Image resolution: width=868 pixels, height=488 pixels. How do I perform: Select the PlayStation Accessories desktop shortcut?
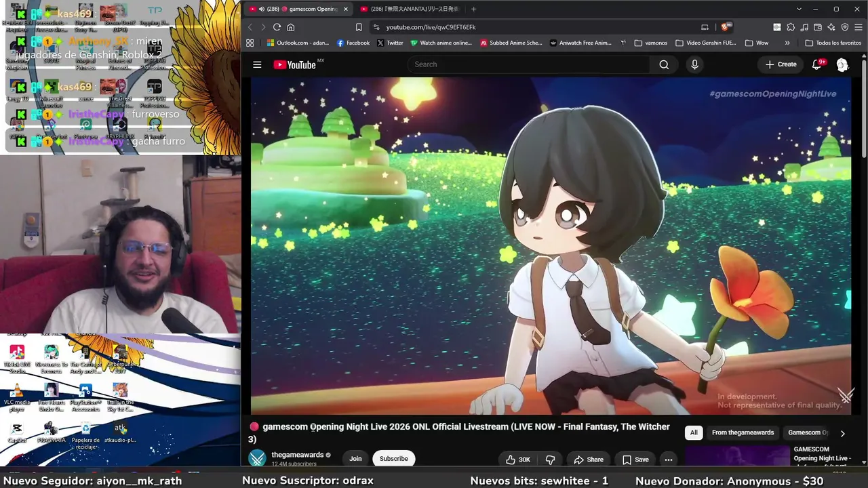click(85, 398)
